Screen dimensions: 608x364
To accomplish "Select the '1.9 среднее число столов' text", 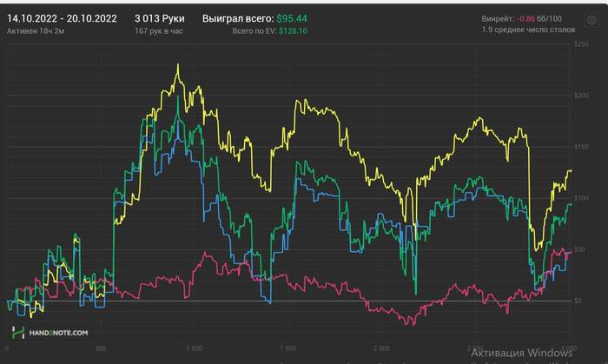I will (x=528, y=30).
